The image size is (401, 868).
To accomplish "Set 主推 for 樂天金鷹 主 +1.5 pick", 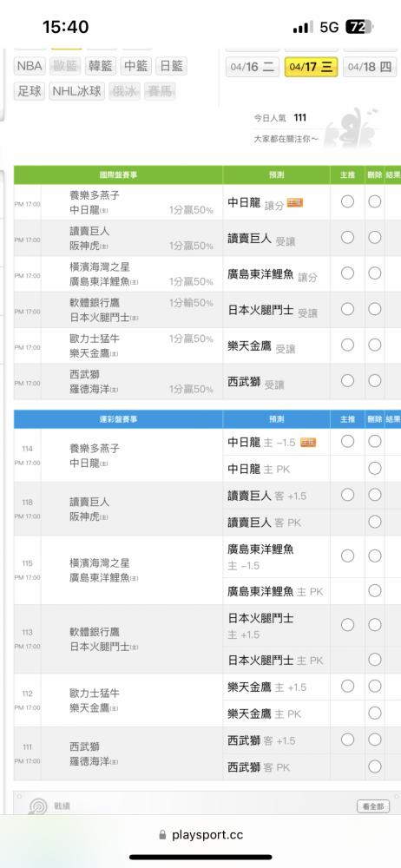I will [347, 687].
